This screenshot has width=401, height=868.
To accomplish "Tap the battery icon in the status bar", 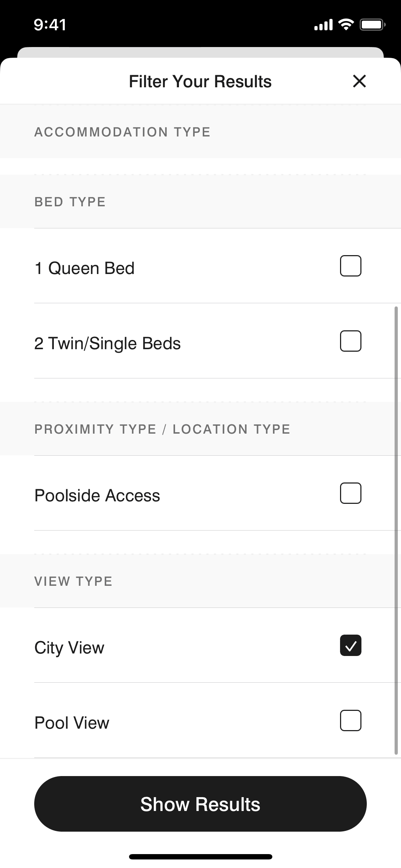I will [372, 25].
